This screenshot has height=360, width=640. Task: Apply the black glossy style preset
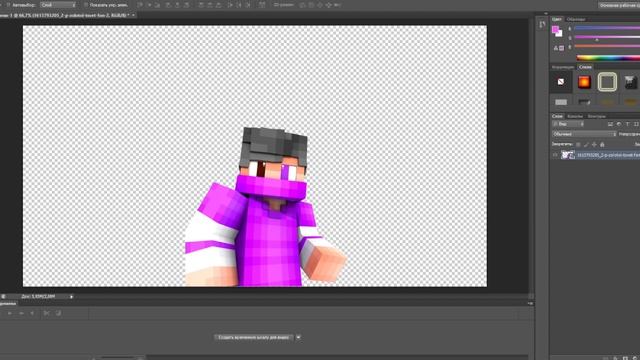pyautogui.click(x=631, y=82)
